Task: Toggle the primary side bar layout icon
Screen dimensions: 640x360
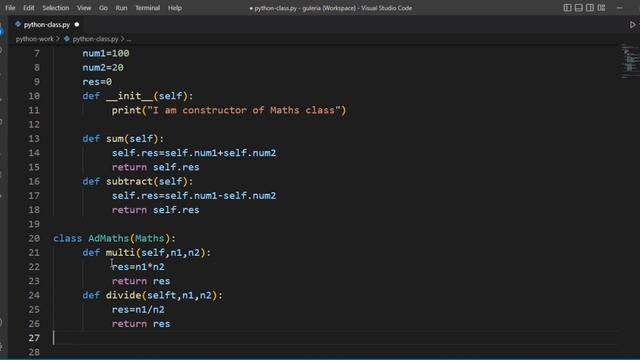Action: 567,8
